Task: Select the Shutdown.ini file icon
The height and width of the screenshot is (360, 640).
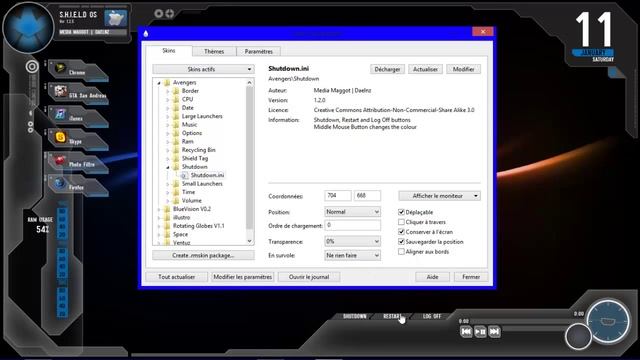Action: coord(184,175)
